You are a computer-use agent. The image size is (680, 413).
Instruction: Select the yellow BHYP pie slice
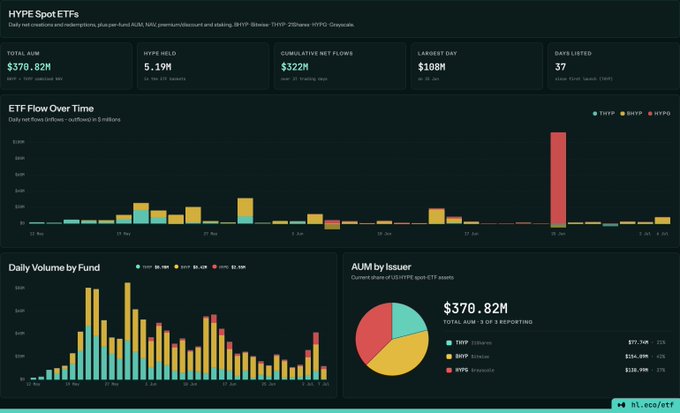coord(401,355)
